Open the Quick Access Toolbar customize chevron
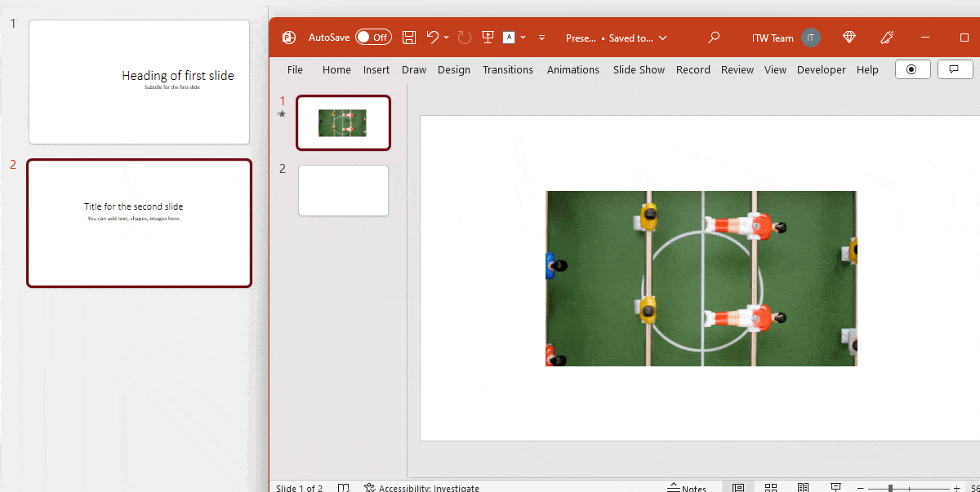Image resolution: width=980 pixels, height=492 pixels. pyautogui.click(x=541, y=37)
